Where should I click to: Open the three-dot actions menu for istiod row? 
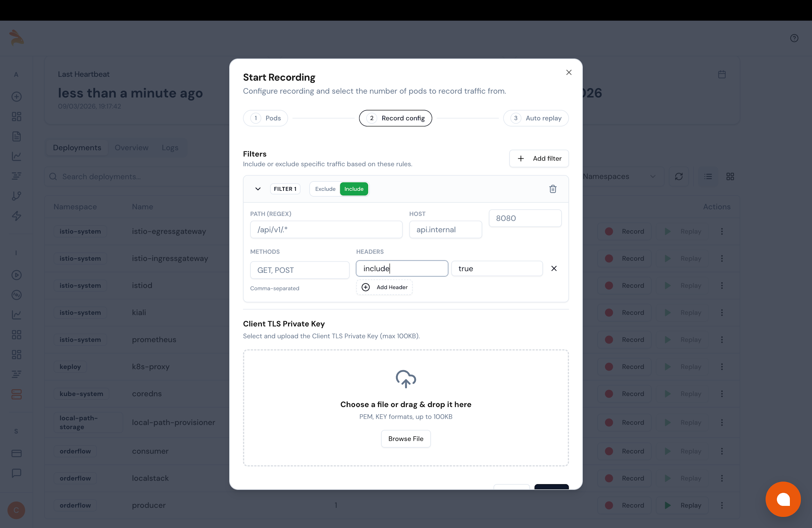click(x=722, y=285)
